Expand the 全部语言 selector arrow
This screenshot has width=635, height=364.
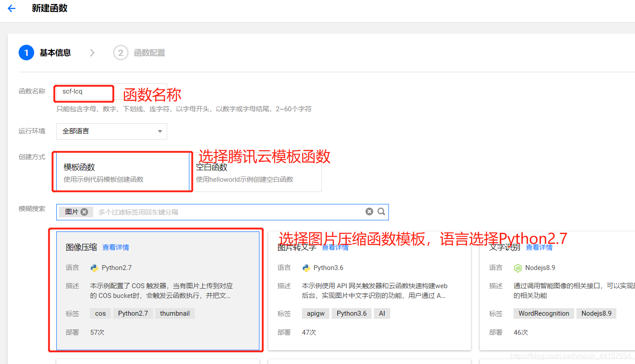(160, 131)
